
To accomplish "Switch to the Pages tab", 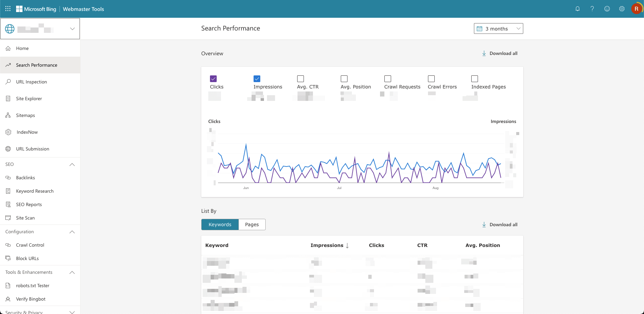I will (x=252, y=225).
